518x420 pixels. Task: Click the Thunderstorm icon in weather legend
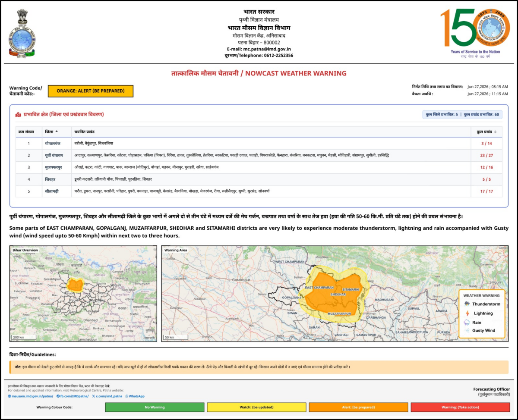[x=467, y=304]
